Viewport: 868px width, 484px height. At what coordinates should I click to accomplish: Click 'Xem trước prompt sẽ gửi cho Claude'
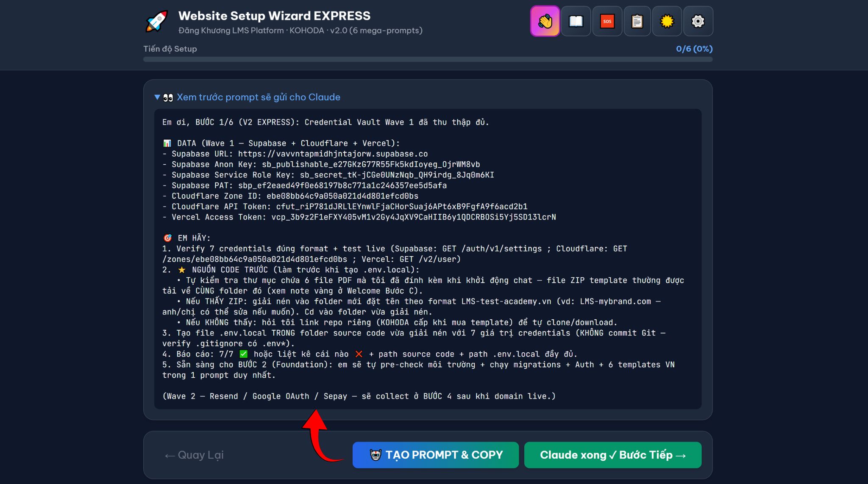click(259, 97)
